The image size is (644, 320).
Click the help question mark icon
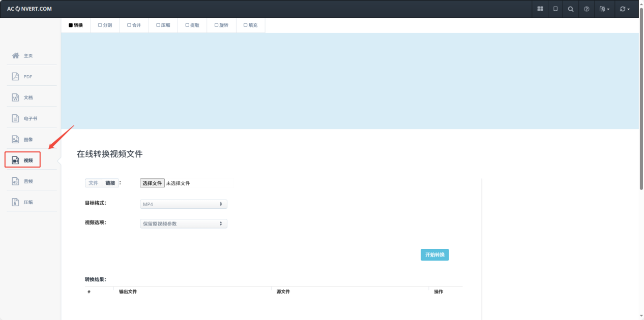[587, 9]
